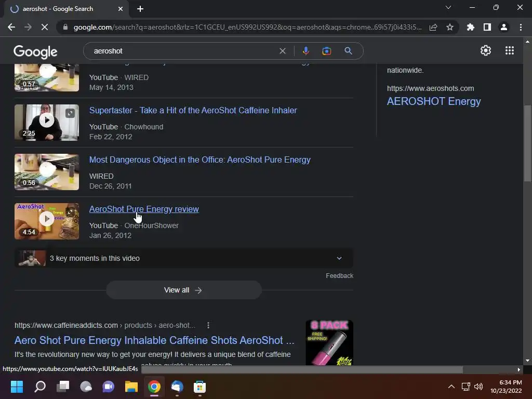Open the three-dot menu beside caffeineaddicts result

pyautogui.click(x=208, y=325)
